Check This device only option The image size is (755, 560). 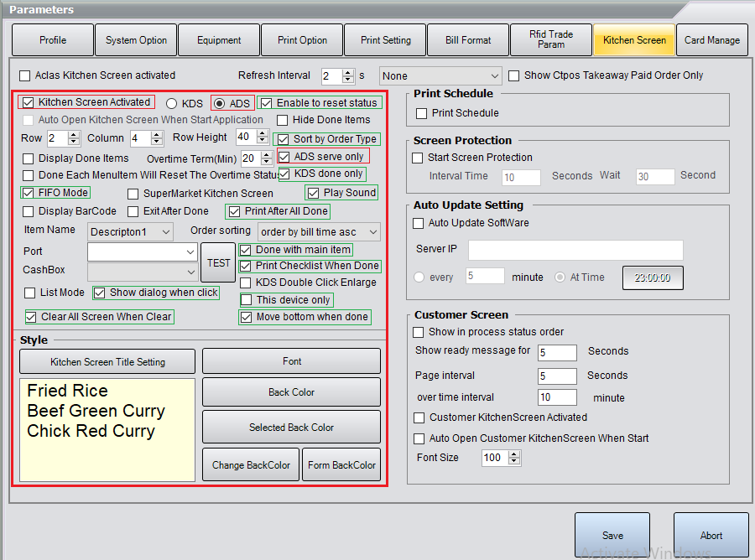coord(246,300)
